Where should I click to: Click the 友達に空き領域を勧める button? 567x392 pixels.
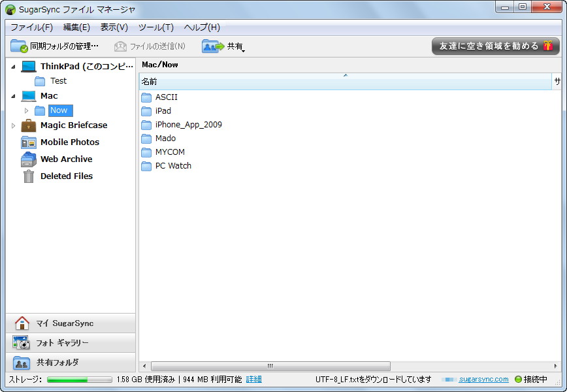click(495, 46)
